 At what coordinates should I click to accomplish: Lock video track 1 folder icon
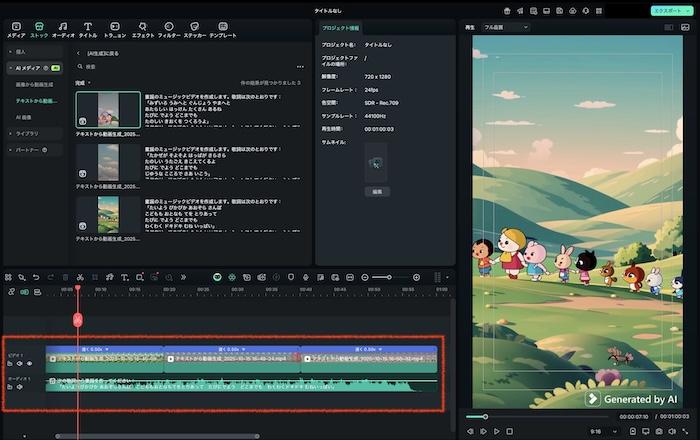(10, 364)
